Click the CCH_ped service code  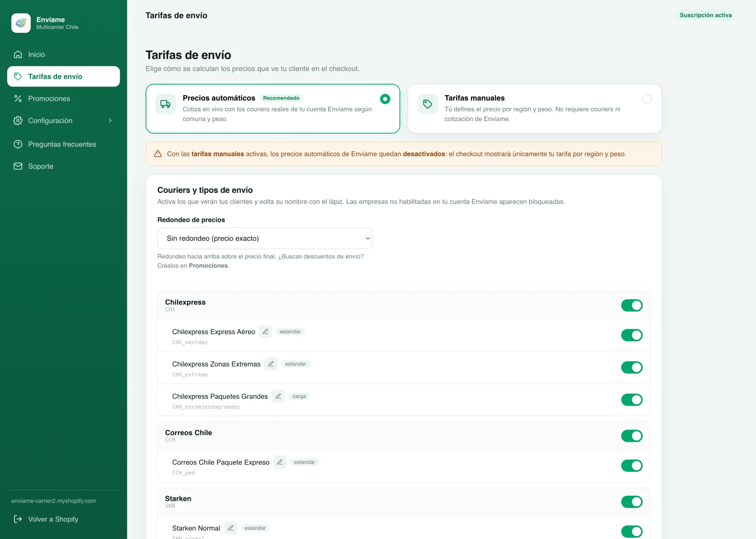[x=184, y=473]
